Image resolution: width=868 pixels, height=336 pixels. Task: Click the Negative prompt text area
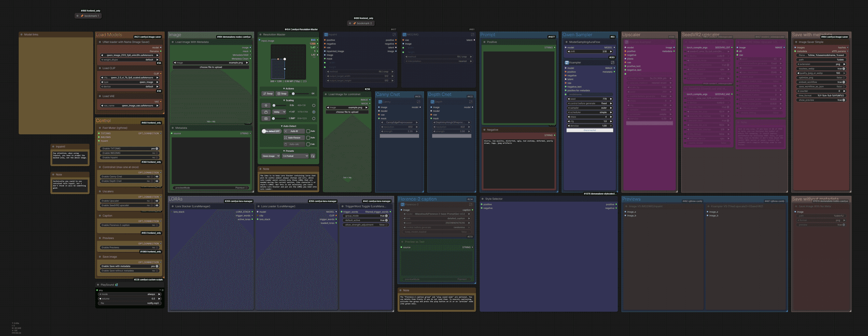tap(519, 163)
